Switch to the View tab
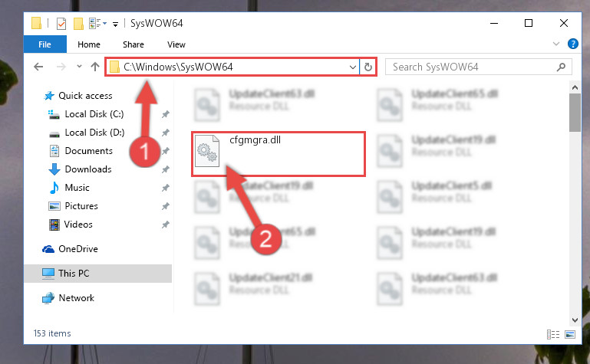 tap(176, 44)
